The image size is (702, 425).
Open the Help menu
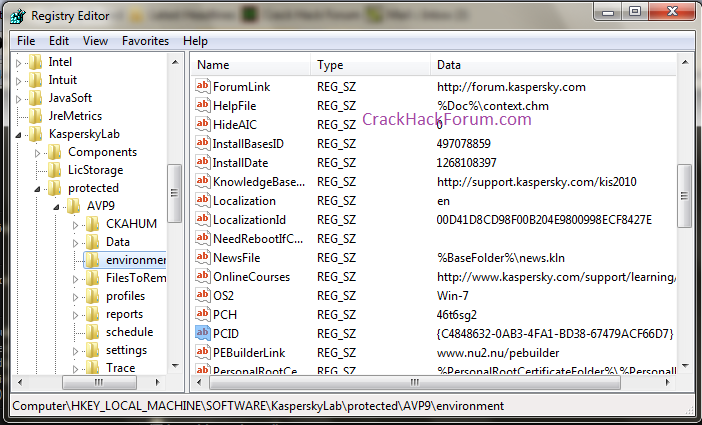pyautogui.click(x=195, y=41)
